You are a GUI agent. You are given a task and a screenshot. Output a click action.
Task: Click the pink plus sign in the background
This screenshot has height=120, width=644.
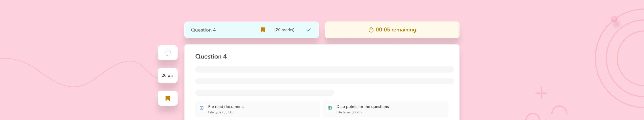pos(541,93)
